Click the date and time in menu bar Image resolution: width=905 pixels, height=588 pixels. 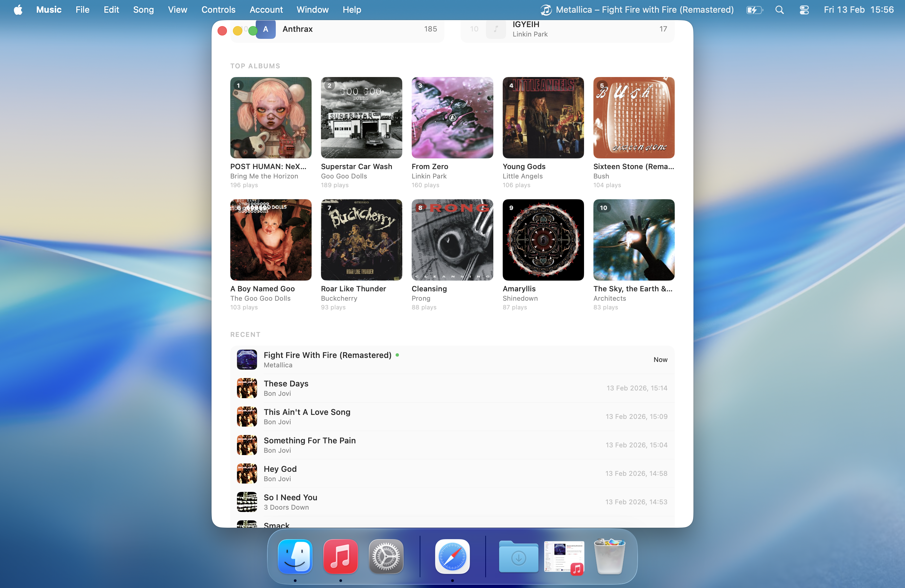click(x=858, y=9)
